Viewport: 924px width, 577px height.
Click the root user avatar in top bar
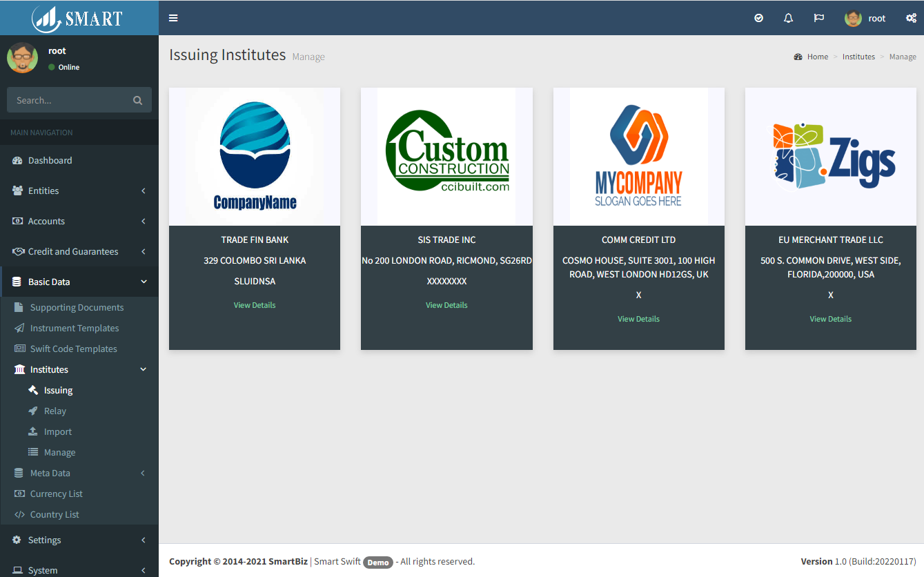pos(853,18)
